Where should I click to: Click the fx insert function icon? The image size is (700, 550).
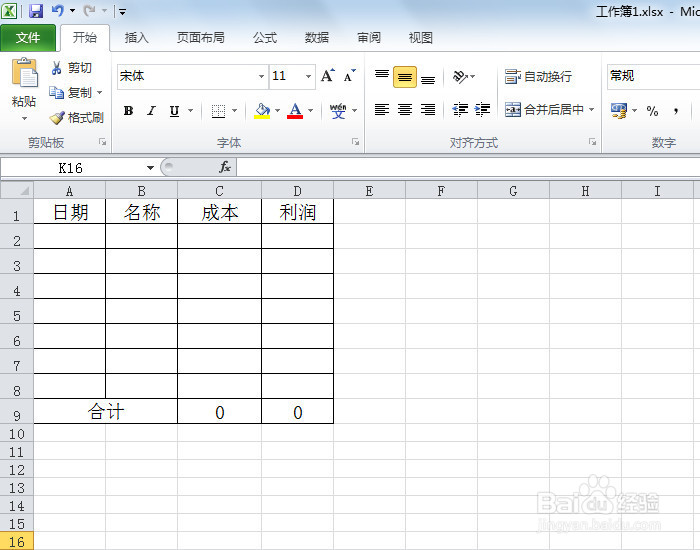(x=225, y=167)
